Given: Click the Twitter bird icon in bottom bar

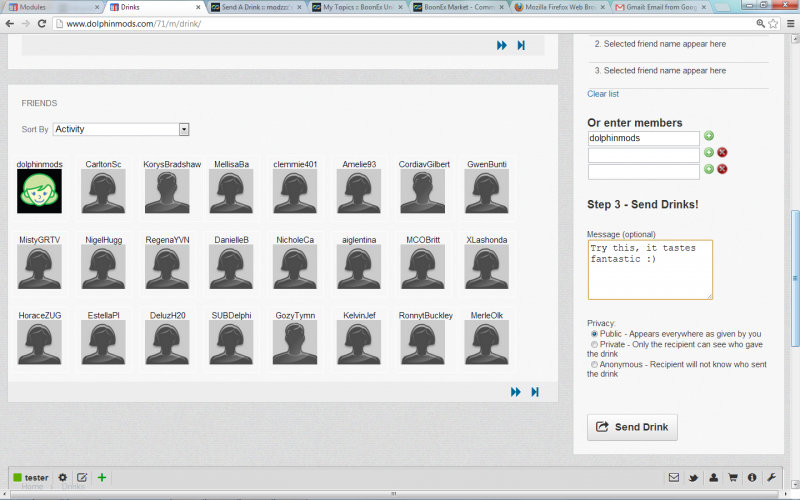Looking at the screenshot, I should pos(694,478).
